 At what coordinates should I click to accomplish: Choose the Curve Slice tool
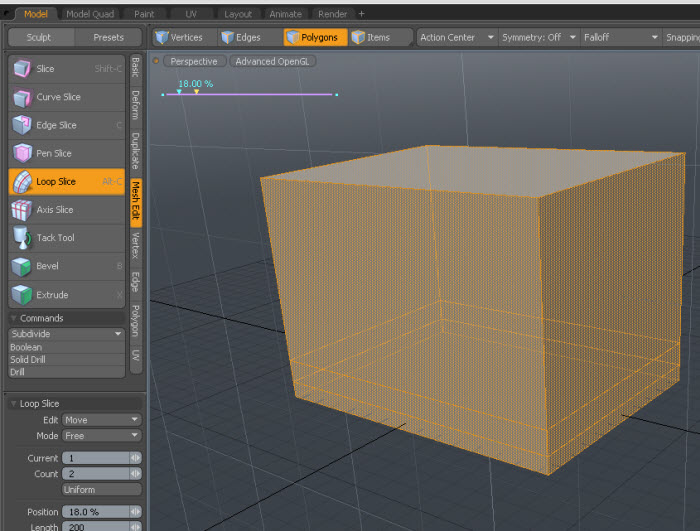point(58,97)
